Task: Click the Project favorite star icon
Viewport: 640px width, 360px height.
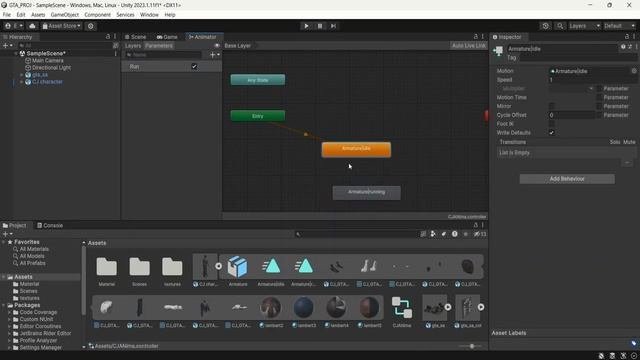Action: click(465, 234)
